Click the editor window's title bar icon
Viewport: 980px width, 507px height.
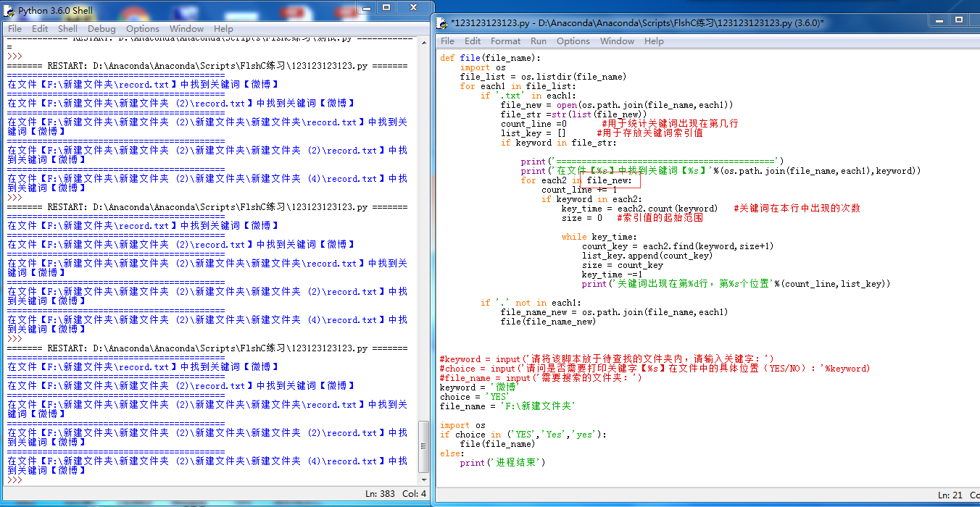click(x=442, y=23)
